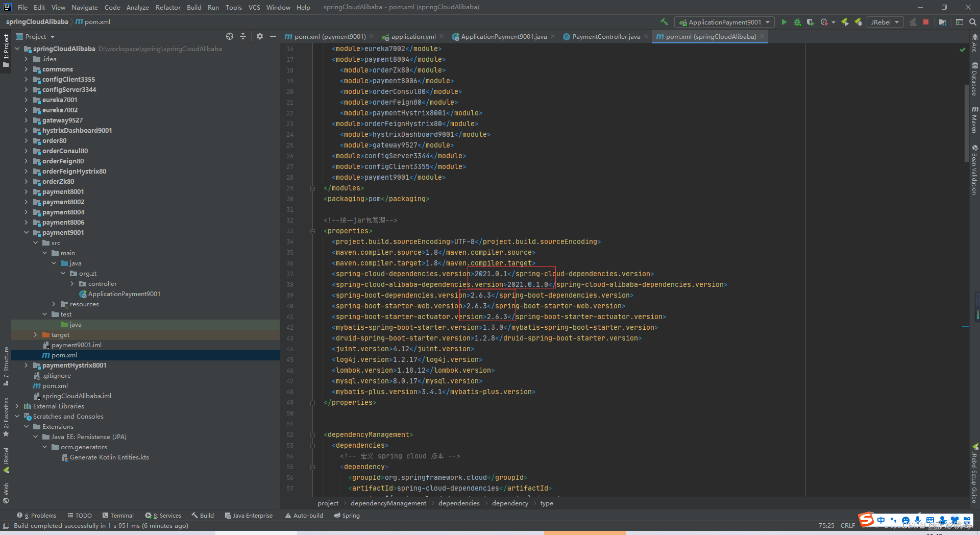Viewport: 980px width, 535px height.
Task: Toggle the 1: Project tool window button
Action: pyautogui.click(x=6, y=51)
